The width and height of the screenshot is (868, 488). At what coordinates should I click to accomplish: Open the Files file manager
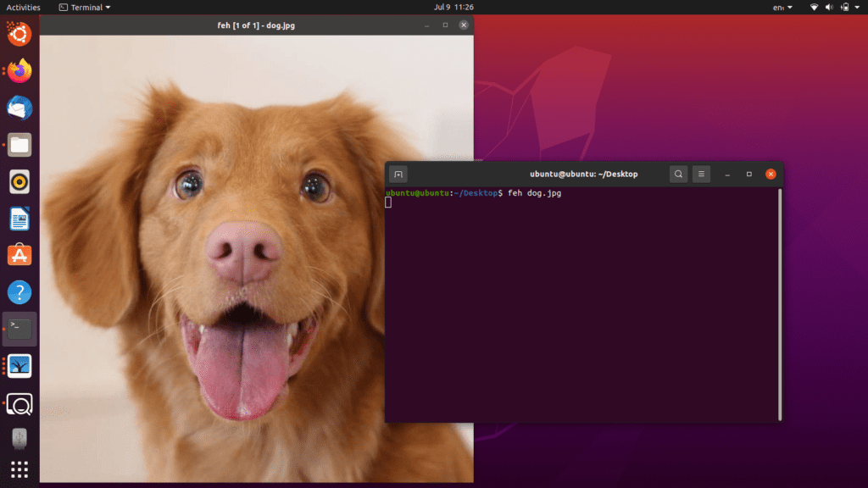point(19,144)
